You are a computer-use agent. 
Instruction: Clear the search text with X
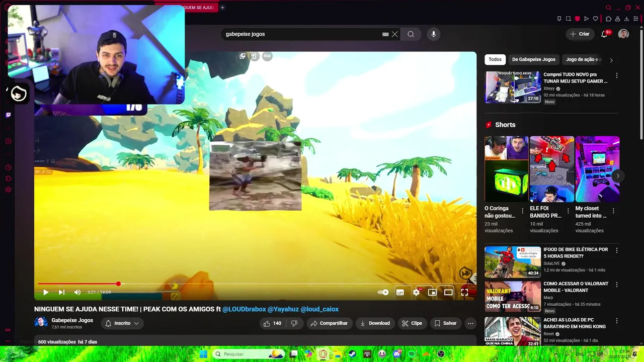395,34
